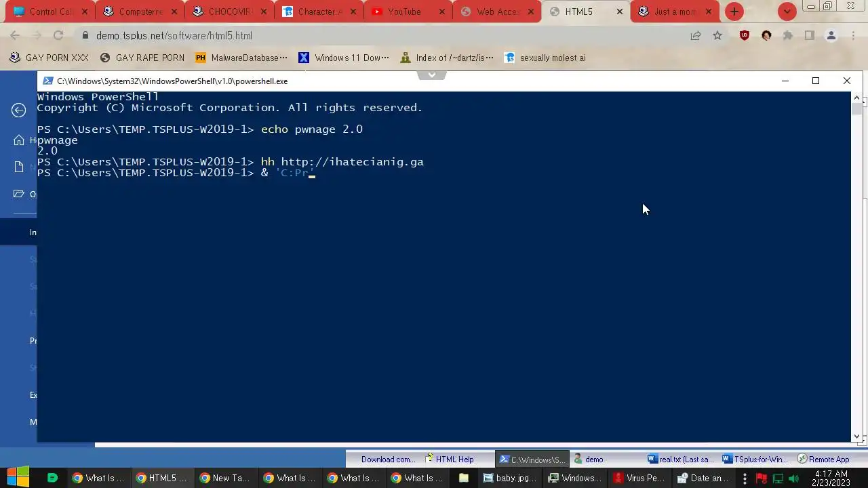Switch to HTML Help in remote taskbar
The image size is (868, 488).
point(450,459)
